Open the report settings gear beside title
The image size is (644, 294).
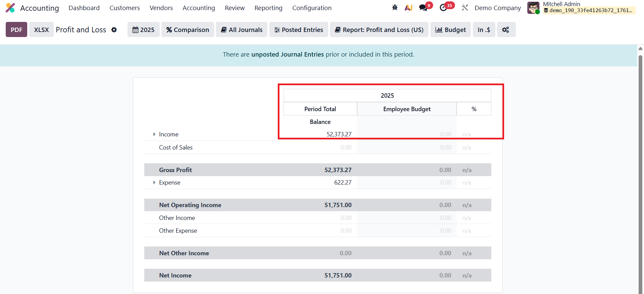pos(114,30)
